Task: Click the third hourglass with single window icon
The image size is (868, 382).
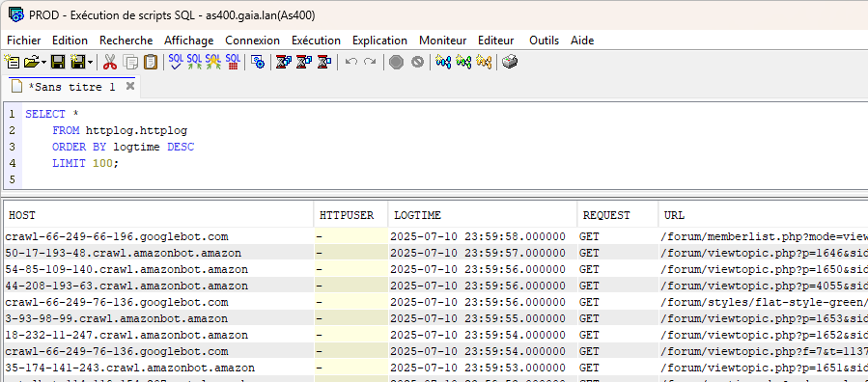Action: point(323,62)
